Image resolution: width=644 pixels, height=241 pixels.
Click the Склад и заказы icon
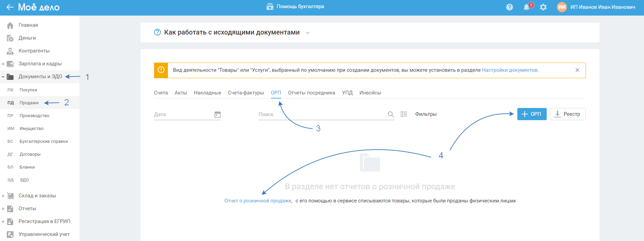(x=10, y=196)
